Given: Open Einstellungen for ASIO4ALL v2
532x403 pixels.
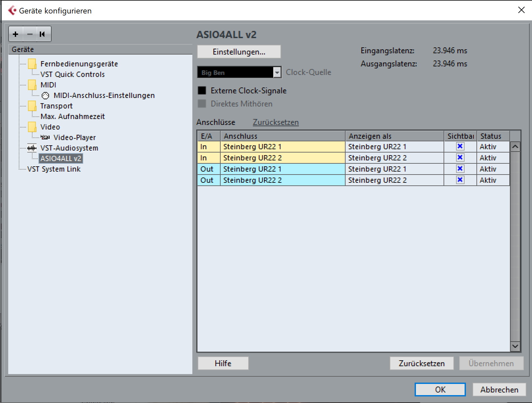Looking at the screenshot, I should coord(239,52).
